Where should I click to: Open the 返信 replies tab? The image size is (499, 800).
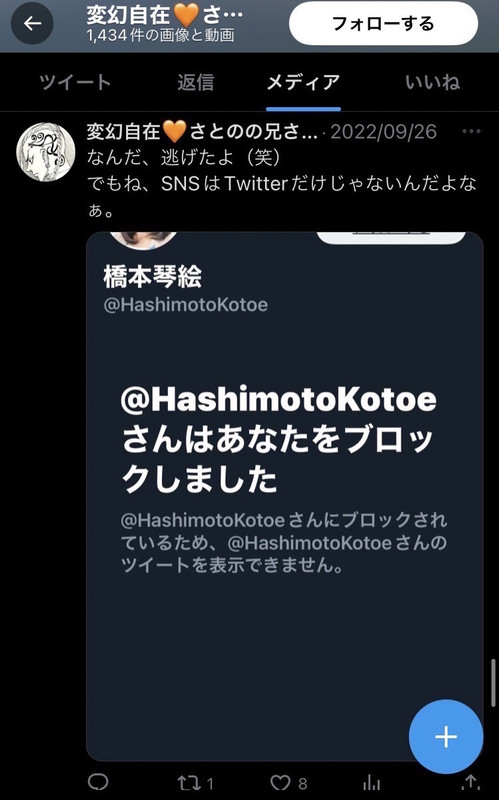pyautogui.click(x=195, y=82)
